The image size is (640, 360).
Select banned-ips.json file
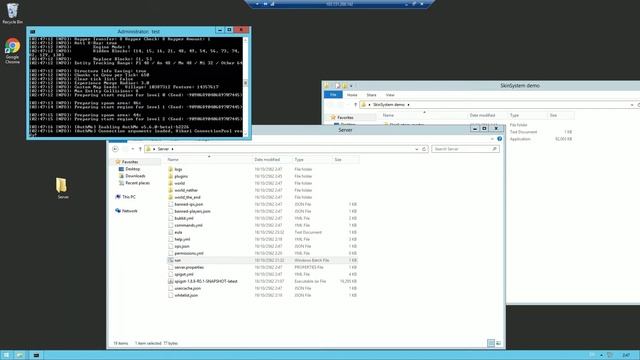(189, 204)
